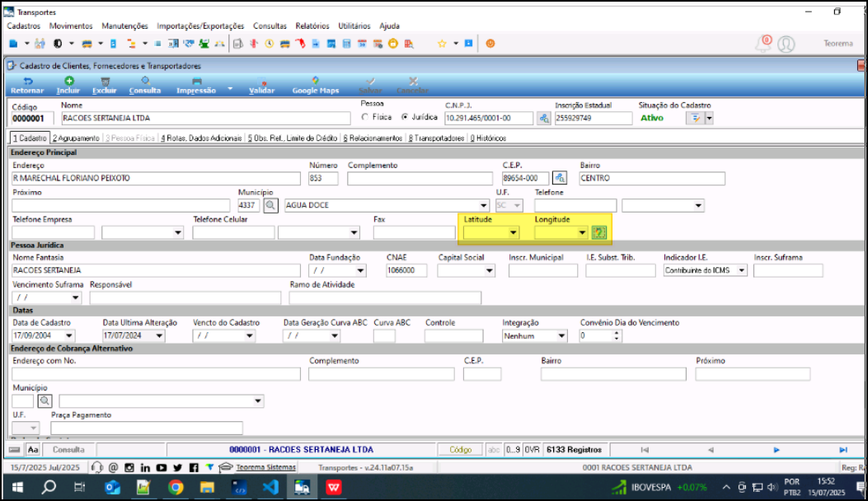
Task: Click the CNPJ lookup icon
Action: click(x=543, y=118)
